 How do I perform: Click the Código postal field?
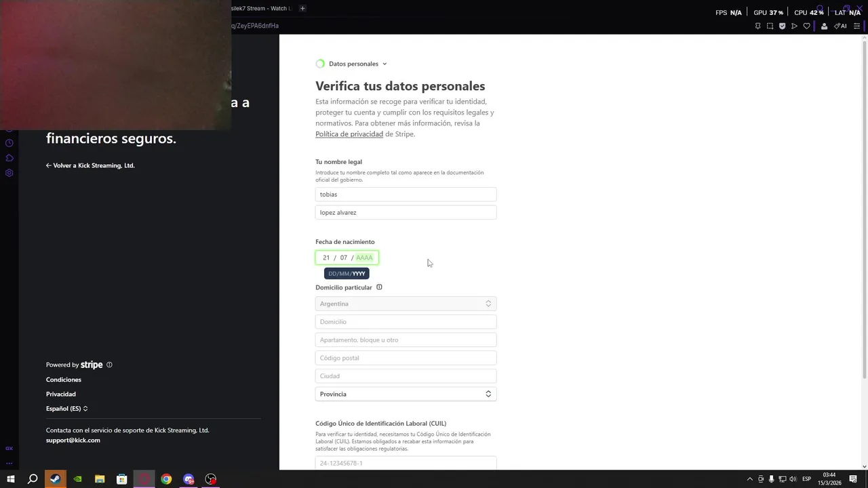coord(406,358)
